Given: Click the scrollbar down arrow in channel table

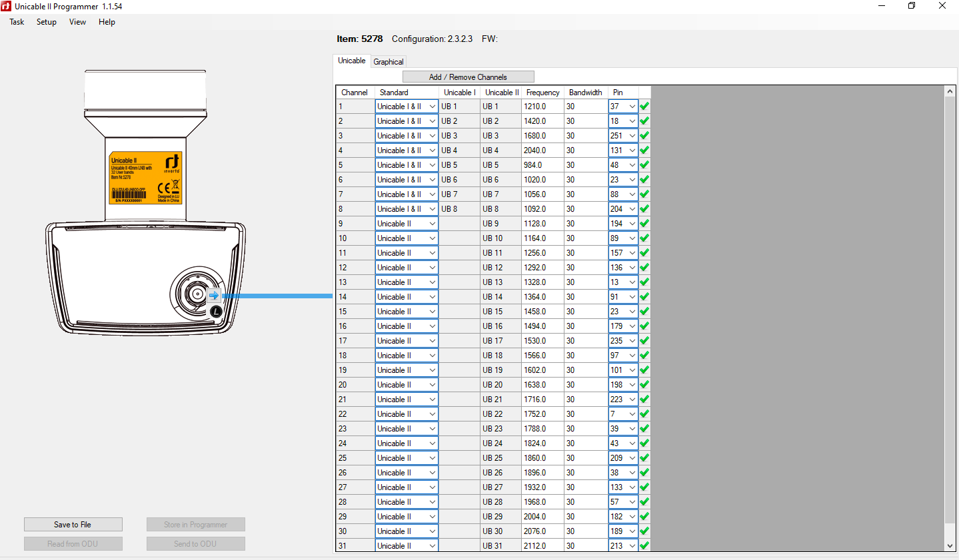Looking at the screenshot, I should click(950, 545).
